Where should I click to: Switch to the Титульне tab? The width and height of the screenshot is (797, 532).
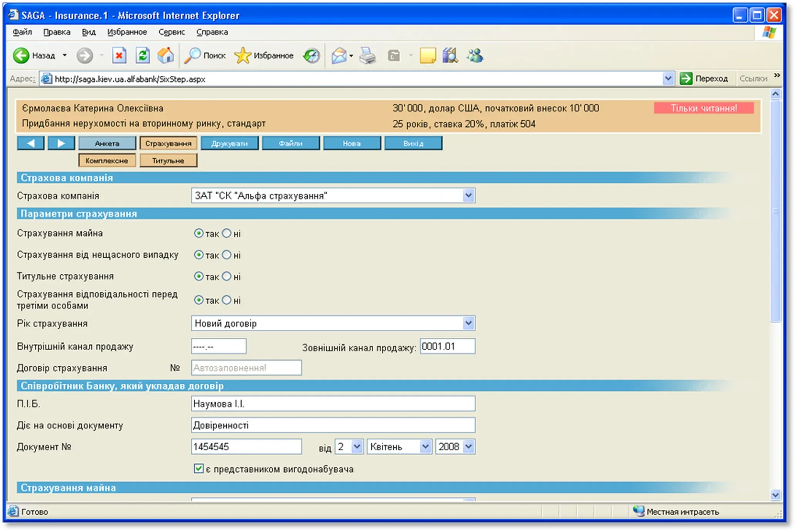coord(168,161)
